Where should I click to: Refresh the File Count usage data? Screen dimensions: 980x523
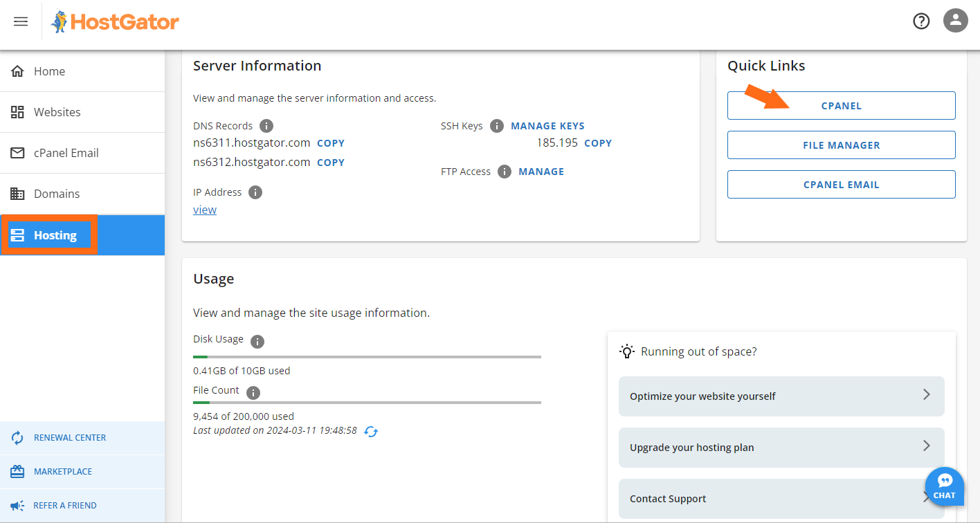371,430
